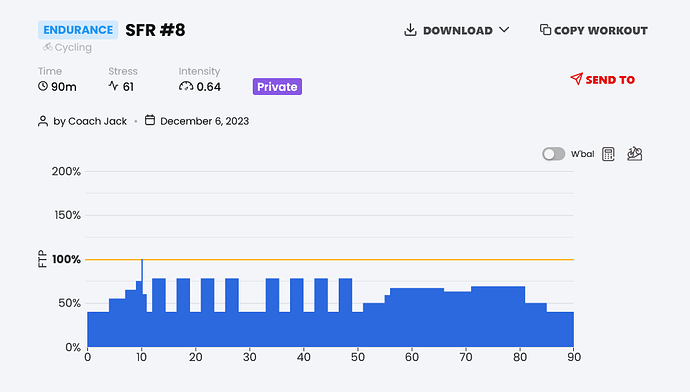Select the Endurance category tag
Viewport: 690px width, 392px height.
click(x=78, y=30)
